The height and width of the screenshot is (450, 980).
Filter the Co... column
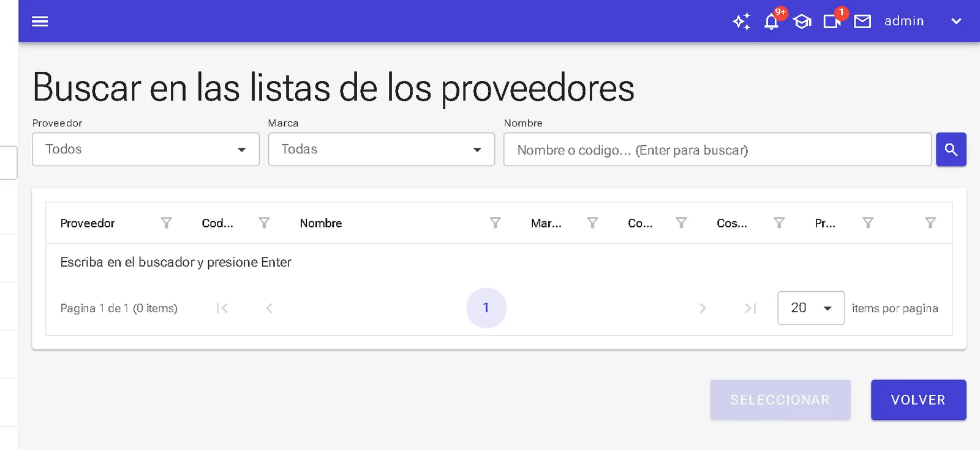681,223
